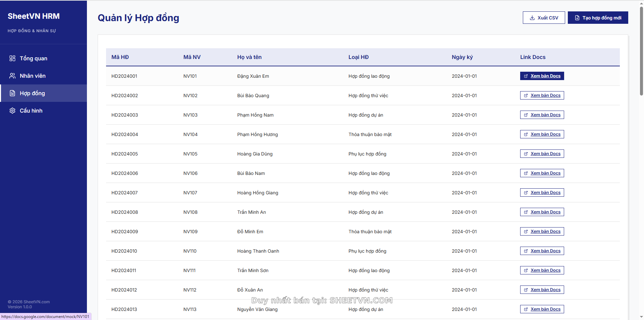Viewport: 644px width, 320px height.
Task: Click the external link icon for HD2024010
Action: pyautogui.click(x=525, y=251)
